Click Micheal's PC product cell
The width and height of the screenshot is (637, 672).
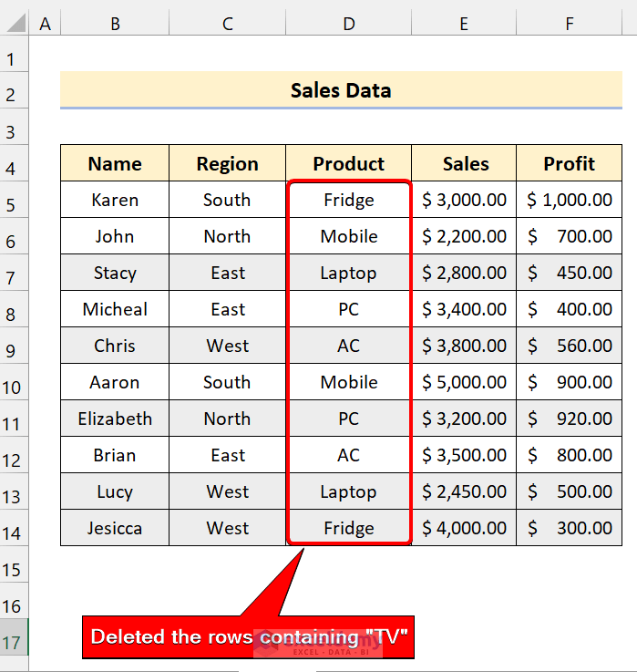(349, 308)
